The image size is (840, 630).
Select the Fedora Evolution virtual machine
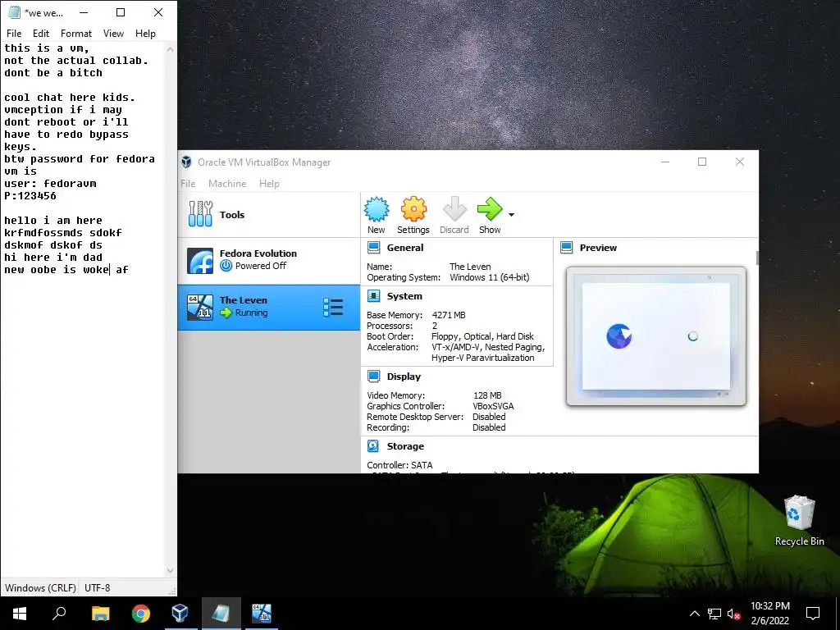269,261
